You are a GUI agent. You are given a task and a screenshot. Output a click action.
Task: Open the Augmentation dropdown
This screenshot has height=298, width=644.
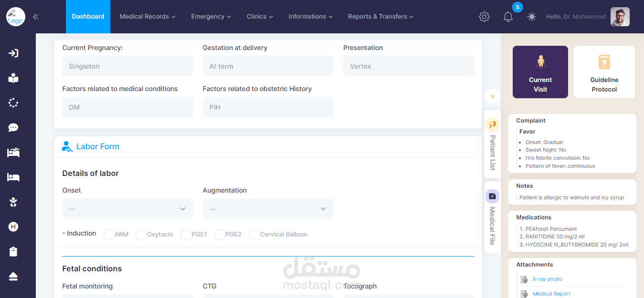coord(268,209)
